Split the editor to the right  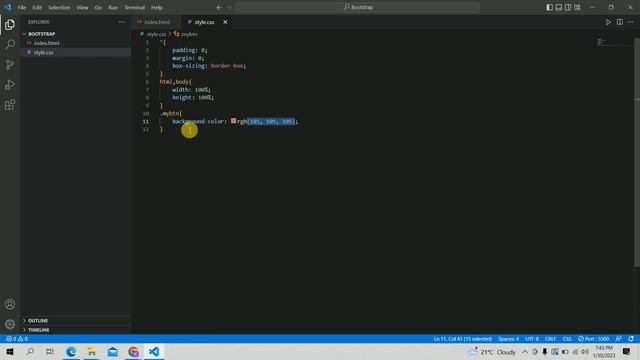click(x=620, y=22)
